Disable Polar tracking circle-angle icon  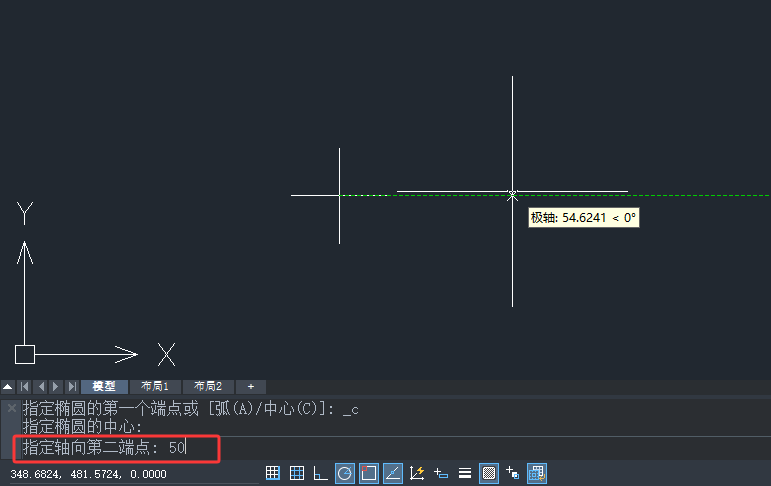coord(345,473)
